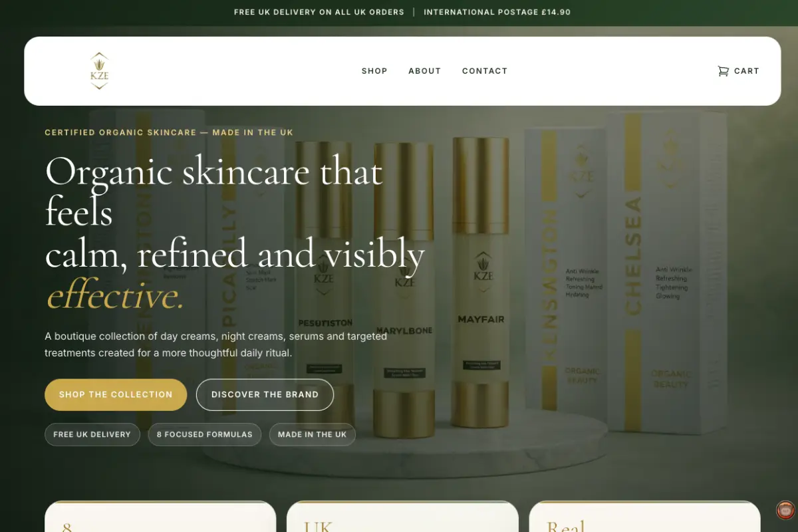Select the FREE UK DELIVERY pill
Image resolution: width=798 pixels, height=532 pixels.
coord(92,434)
